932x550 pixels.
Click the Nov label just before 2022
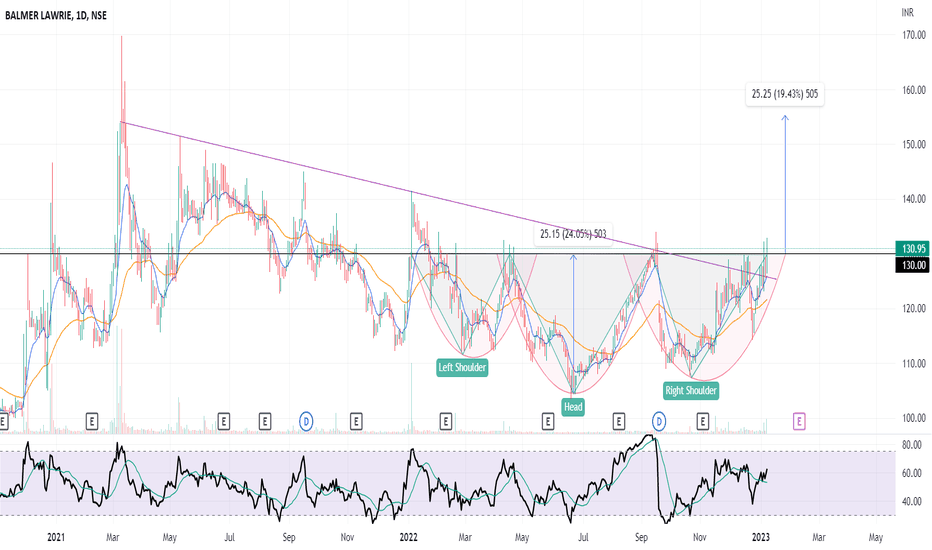click(x=347, y=538)
